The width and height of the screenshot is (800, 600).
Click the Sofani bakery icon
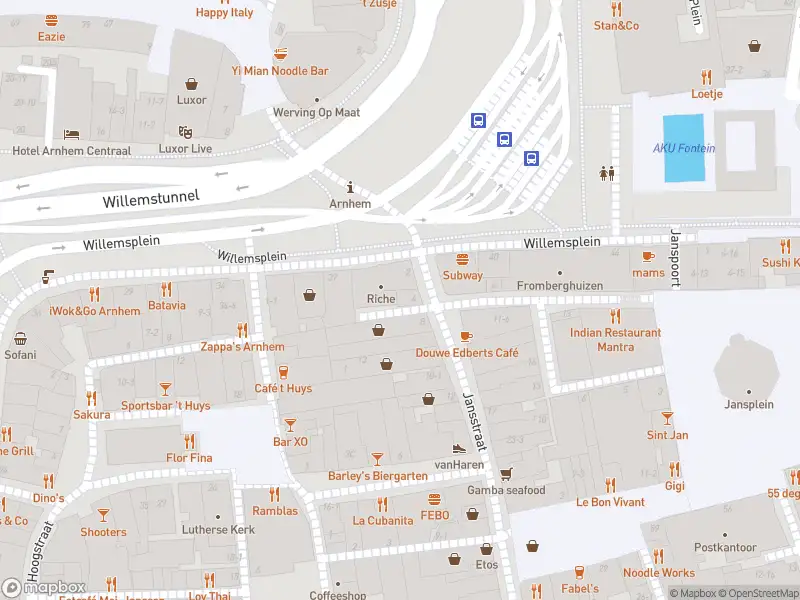click(20, 339)
